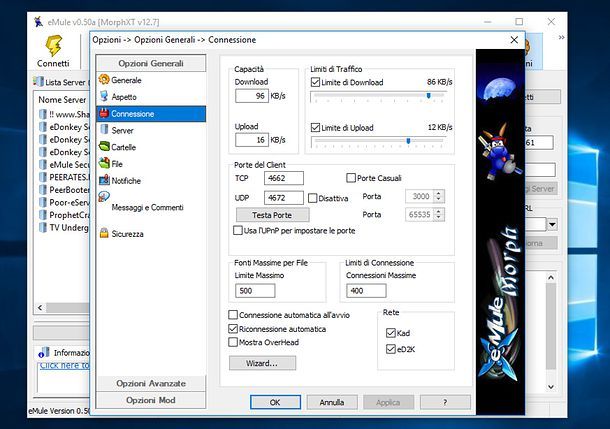Click the Annulla button

point(332,402)
